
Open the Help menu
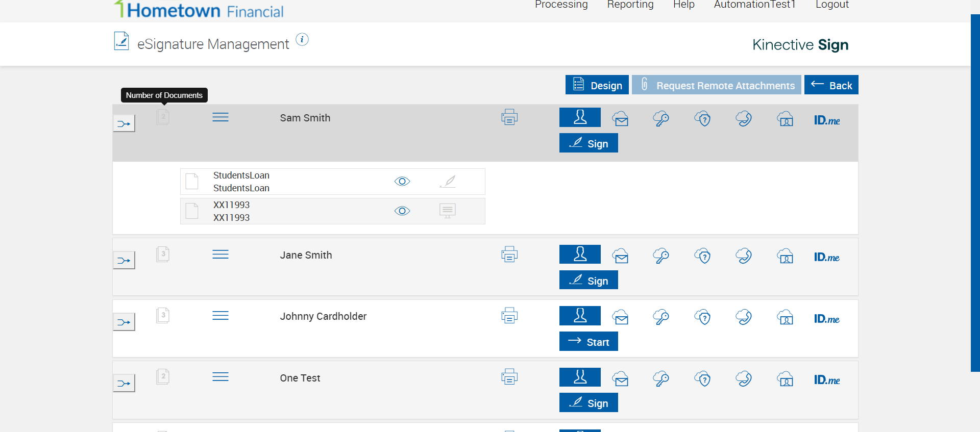(x=683, y=5)
